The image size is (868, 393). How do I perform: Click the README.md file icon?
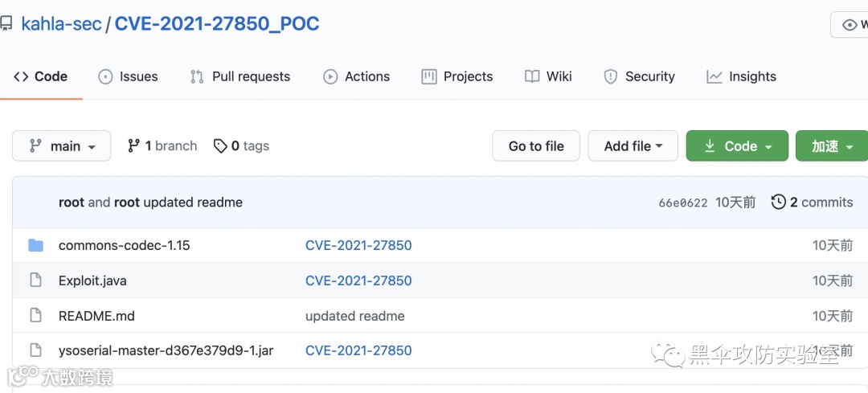35,316
